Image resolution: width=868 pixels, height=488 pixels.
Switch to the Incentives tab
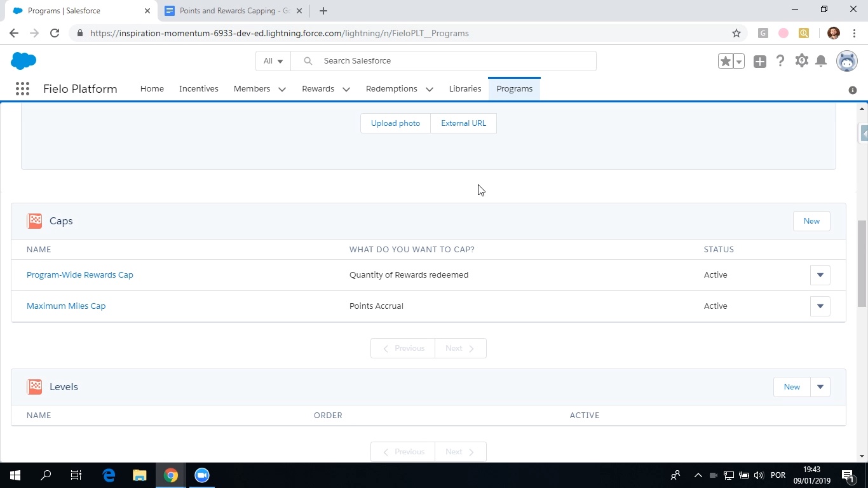[x=199, y=89]
